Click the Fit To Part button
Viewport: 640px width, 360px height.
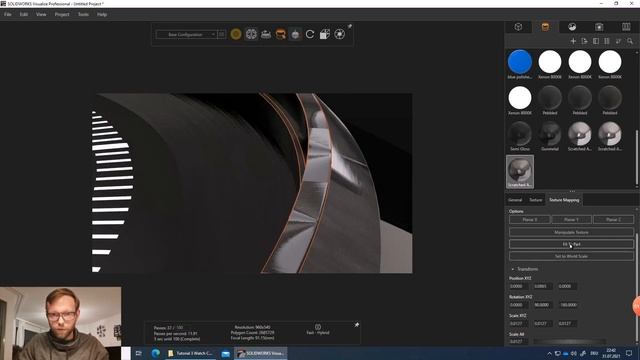[571, 244]
